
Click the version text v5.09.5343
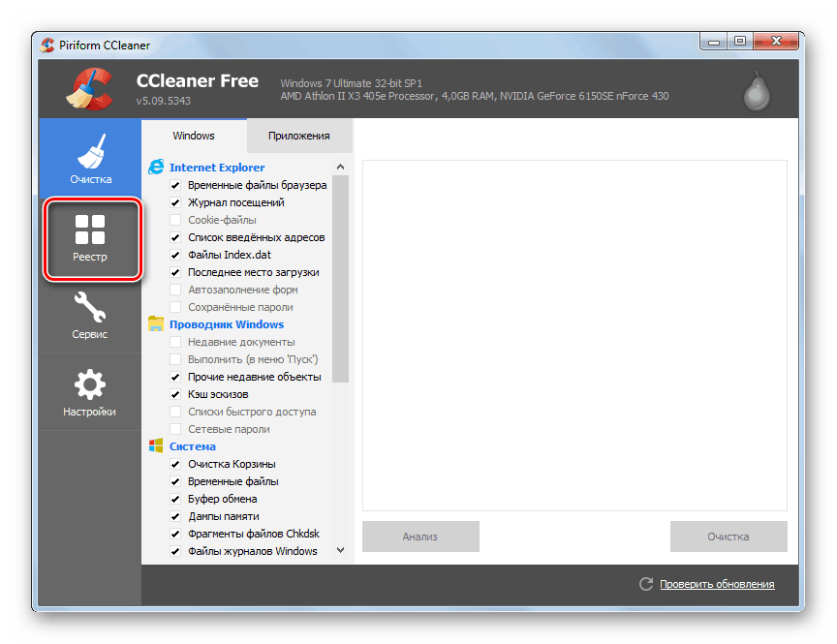pyautogui.click(x=164, y=101)
